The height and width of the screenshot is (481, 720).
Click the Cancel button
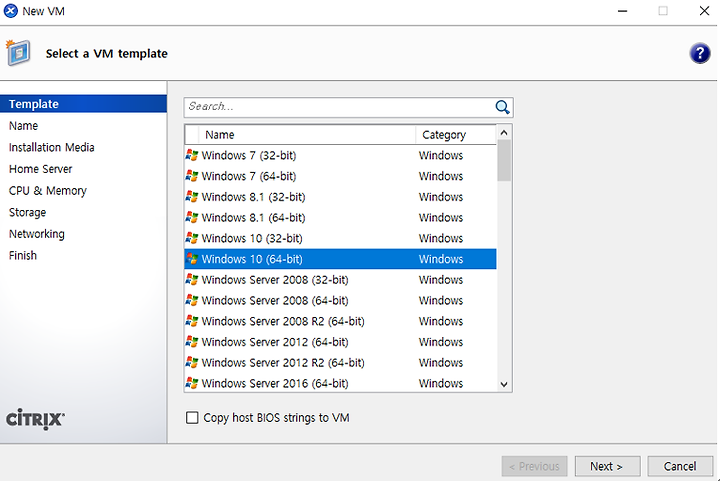coord(680,466)
